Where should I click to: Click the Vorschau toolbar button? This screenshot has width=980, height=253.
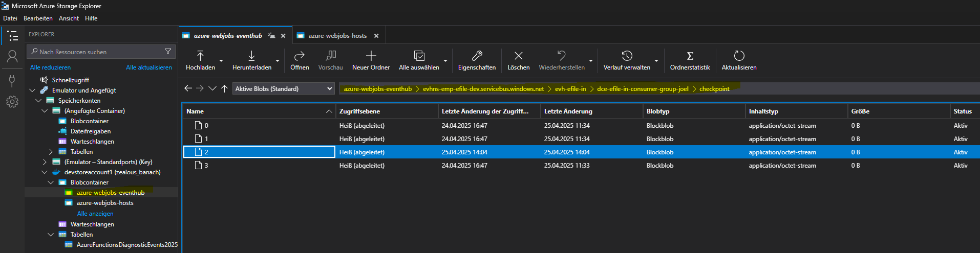(x=331, y=60)
